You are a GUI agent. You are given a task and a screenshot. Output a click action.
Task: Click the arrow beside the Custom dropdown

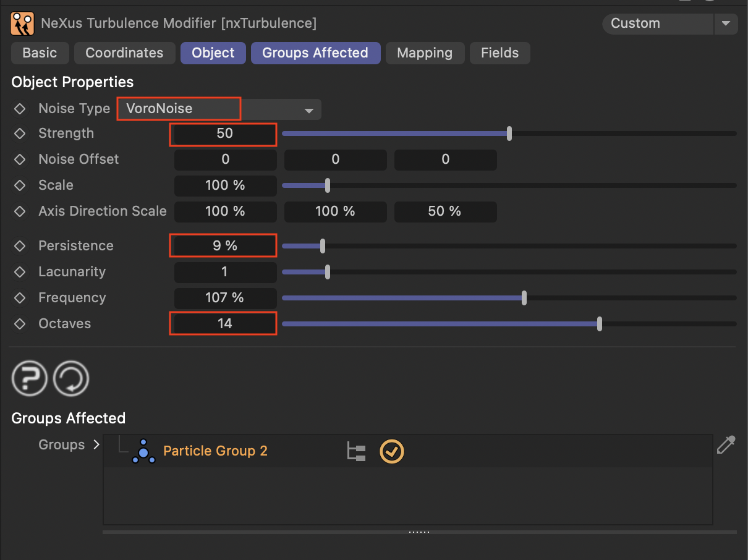pos(726,23)
